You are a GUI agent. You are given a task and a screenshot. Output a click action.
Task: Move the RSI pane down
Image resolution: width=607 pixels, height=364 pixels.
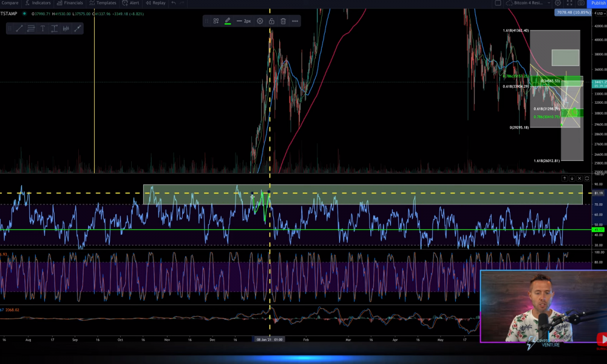572,178
